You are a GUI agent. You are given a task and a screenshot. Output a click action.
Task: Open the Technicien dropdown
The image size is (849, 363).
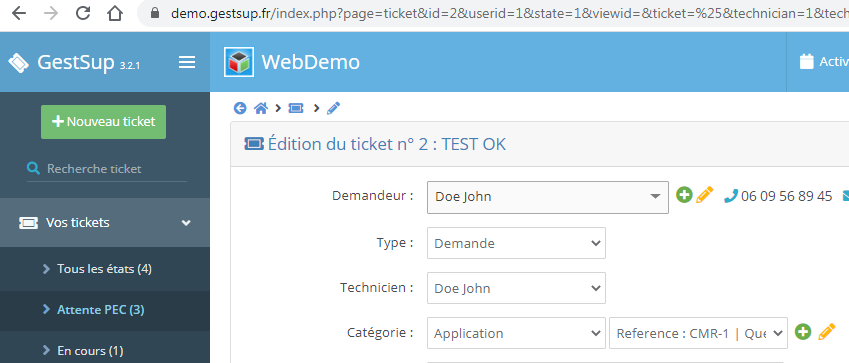(516, 288)
